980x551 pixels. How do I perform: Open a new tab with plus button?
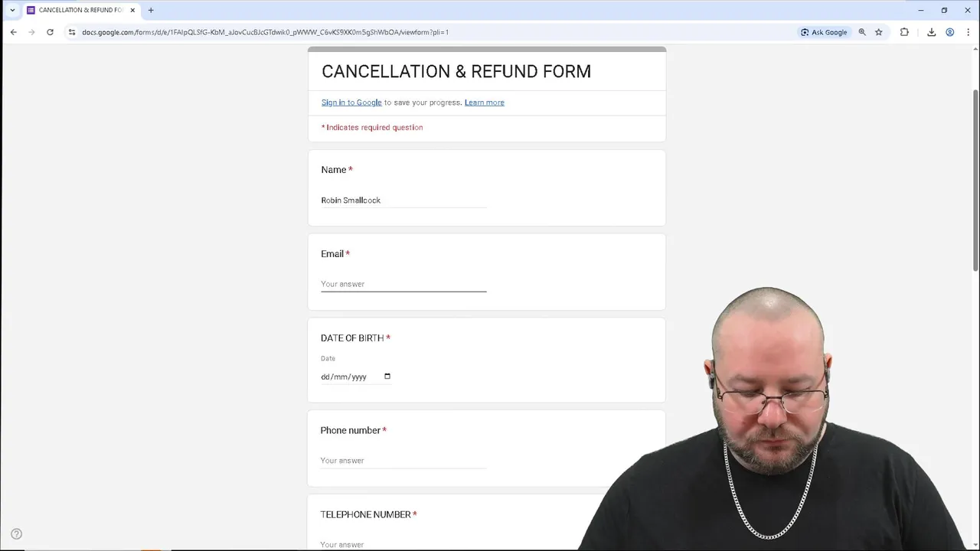tap(151, 10)
